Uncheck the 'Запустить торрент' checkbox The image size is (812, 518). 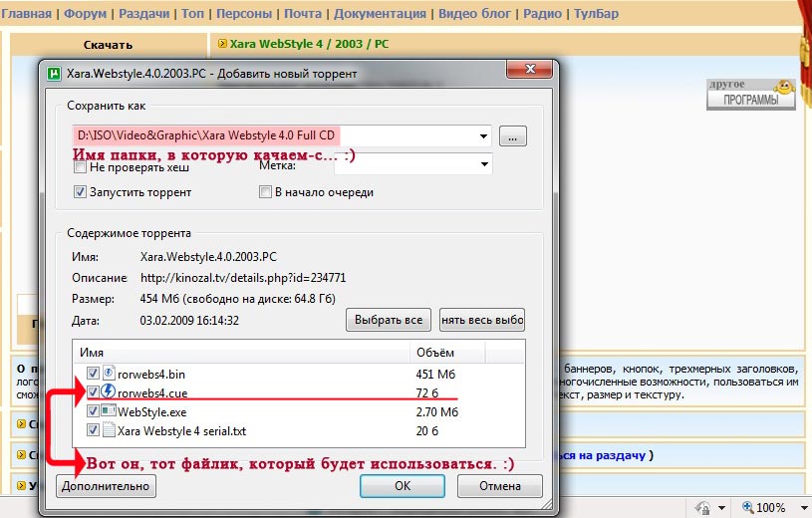tap(80, 192)
